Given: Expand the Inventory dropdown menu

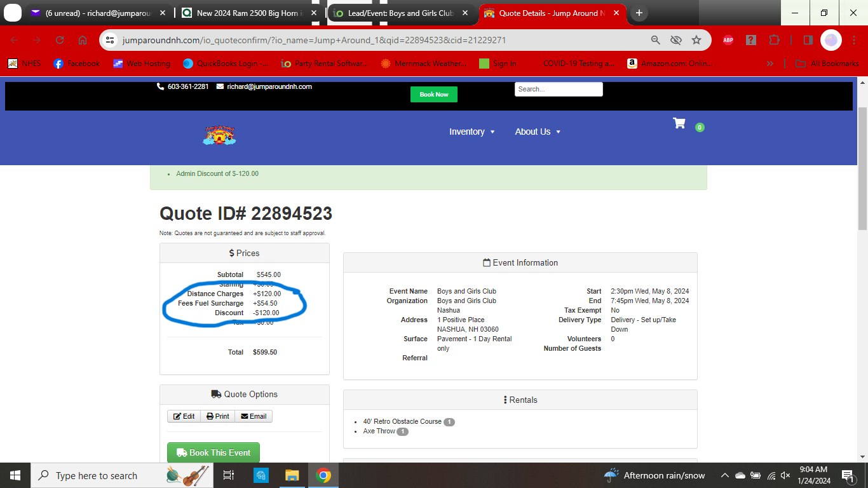Looking at the screenshot, I should pyautogui.click(x=471, y=132).
